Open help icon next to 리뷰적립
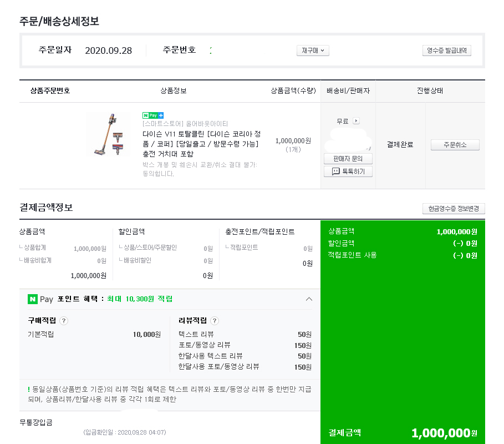This screenshot has height=444, width=504. [215, 321]
